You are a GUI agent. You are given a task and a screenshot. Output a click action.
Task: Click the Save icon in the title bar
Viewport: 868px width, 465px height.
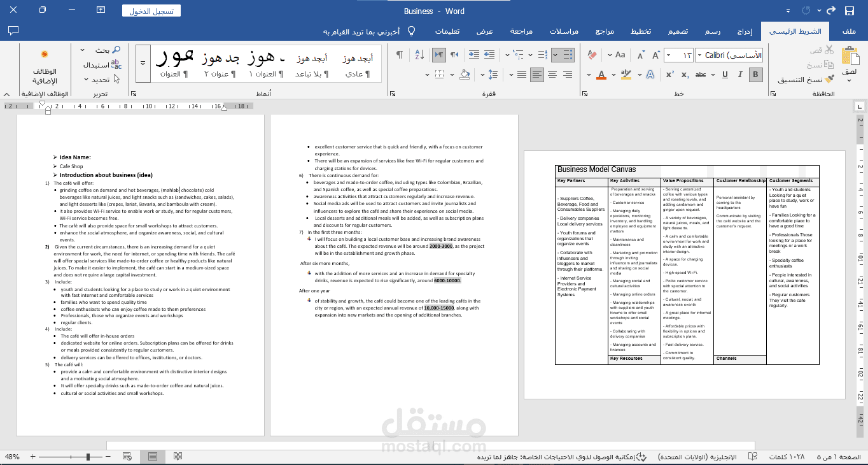pos(849,11)
